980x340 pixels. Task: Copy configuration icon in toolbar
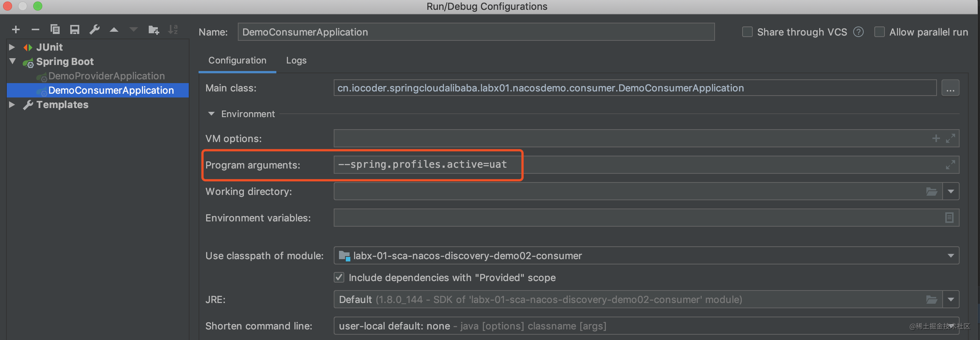55,29
